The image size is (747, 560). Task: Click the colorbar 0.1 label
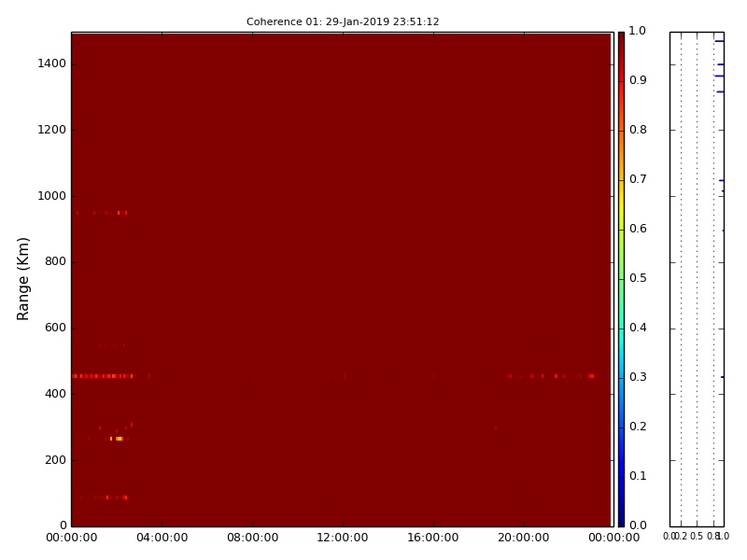638,476
